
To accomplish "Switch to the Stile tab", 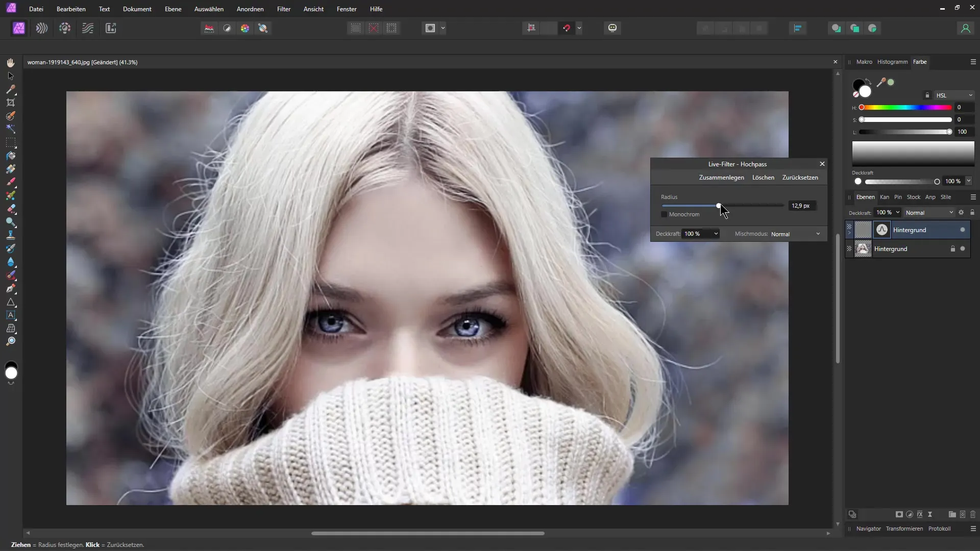I will 946,197.
